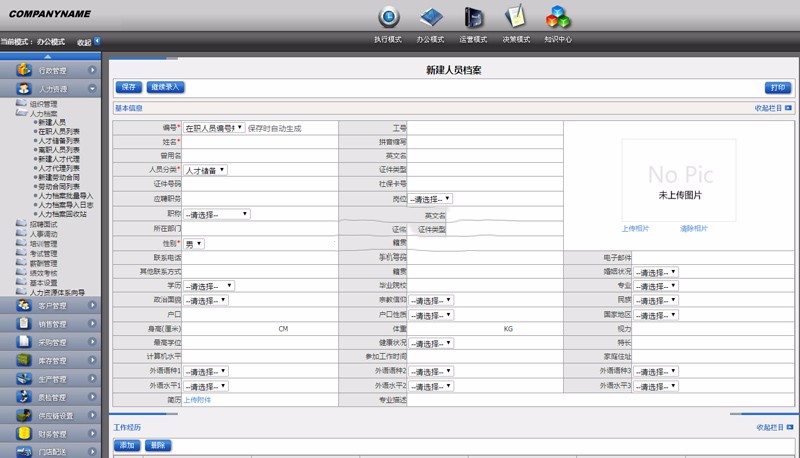This screenshot has width=800, height=458.
Task: Click the 保存 button
Action: click(x=129, y=87)
